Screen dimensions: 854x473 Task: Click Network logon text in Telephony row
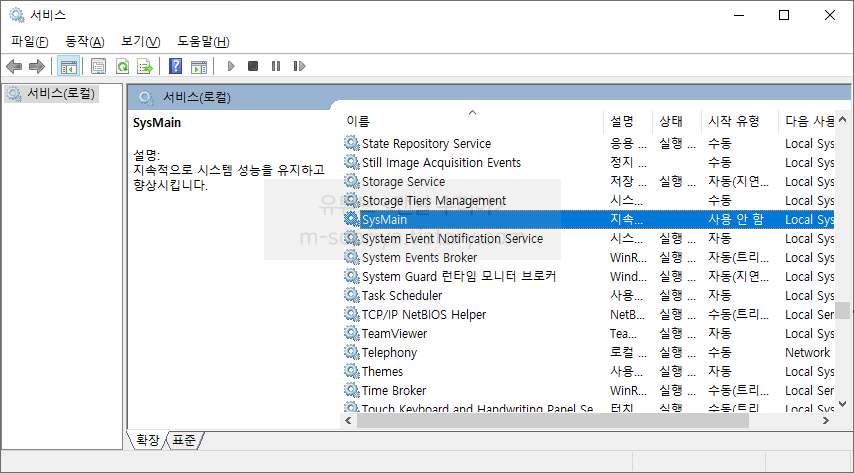pos(807,353)
